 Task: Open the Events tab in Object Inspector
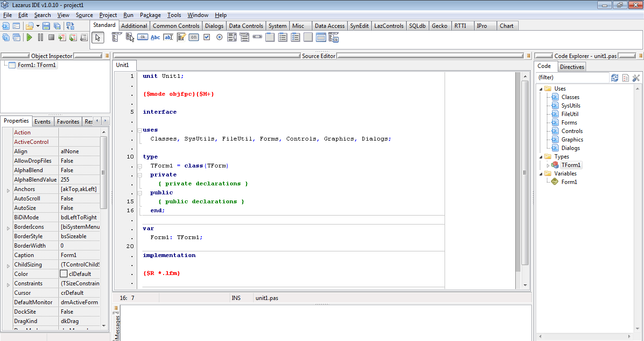42,121
